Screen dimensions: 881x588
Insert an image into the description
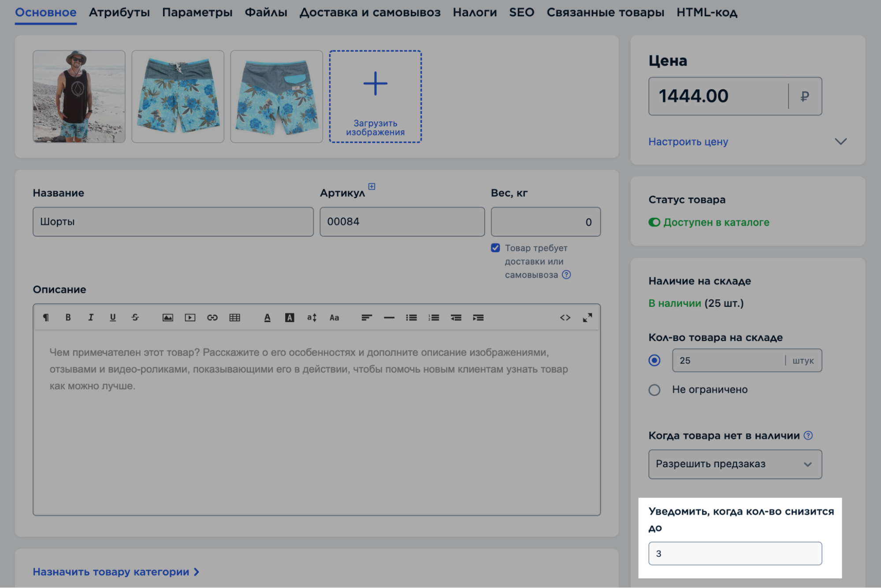167,317
